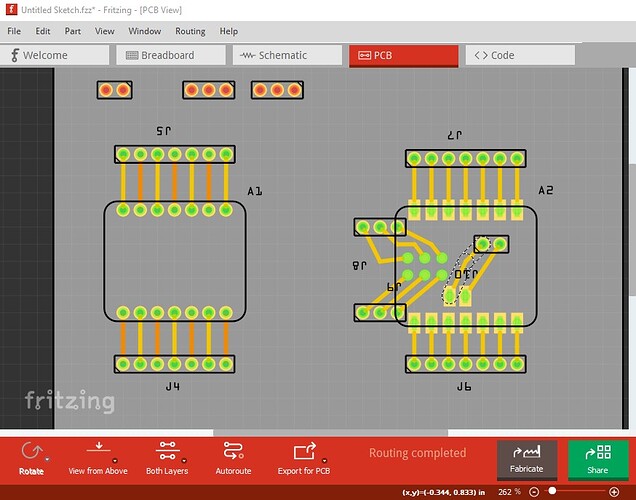Open the Export for PCB dropdown arrow
This screenshot has height=500, width=636.
(324, 461)
